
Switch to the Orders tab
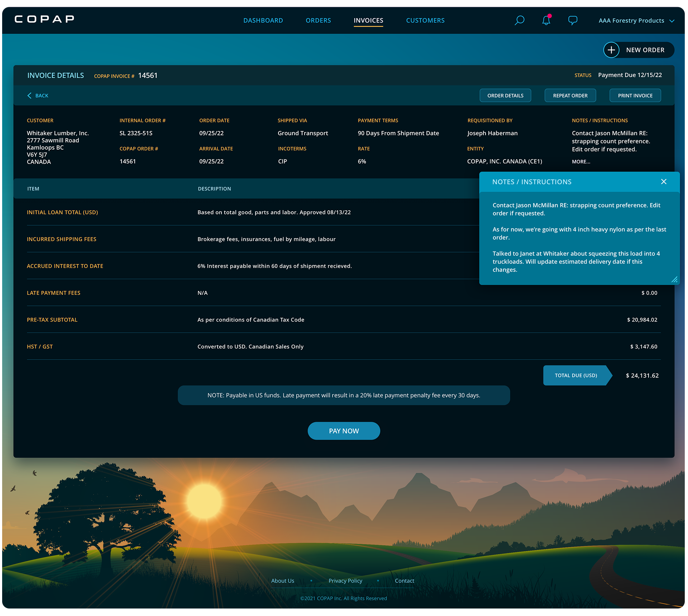pos(318,20)
